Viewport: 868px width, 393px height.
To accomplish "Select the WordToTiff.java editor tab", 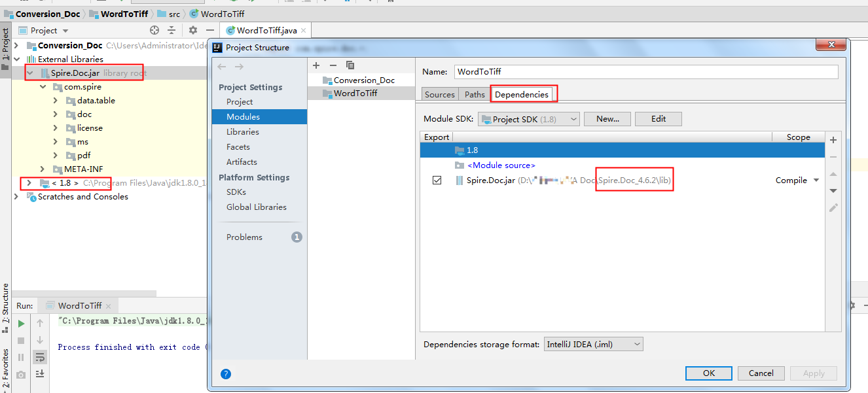I will pos(267,30).
